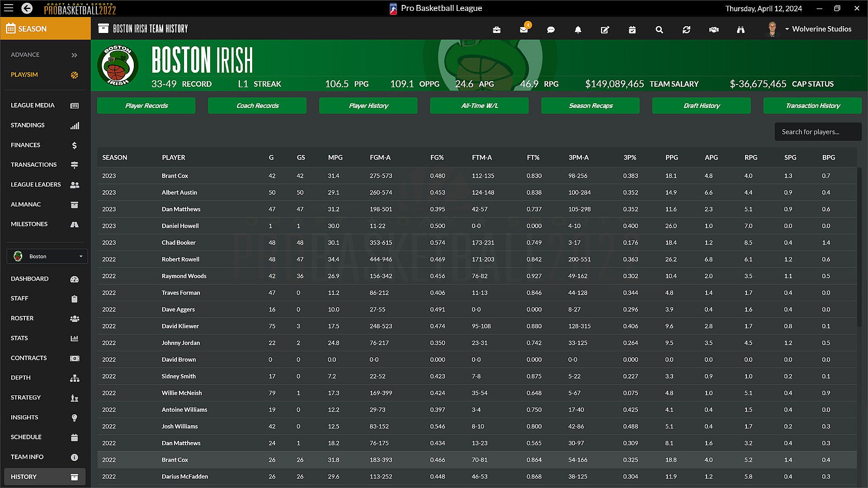The width and height of the screenshot is (868, 488).
Task: Click the Play/Sim sidebar link
Action: coord(24,75)
